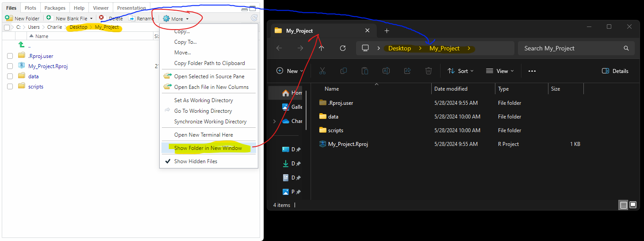The image size is (644, 241).
Task: Open the Explorer See more ellipsis
Action: 532,71
